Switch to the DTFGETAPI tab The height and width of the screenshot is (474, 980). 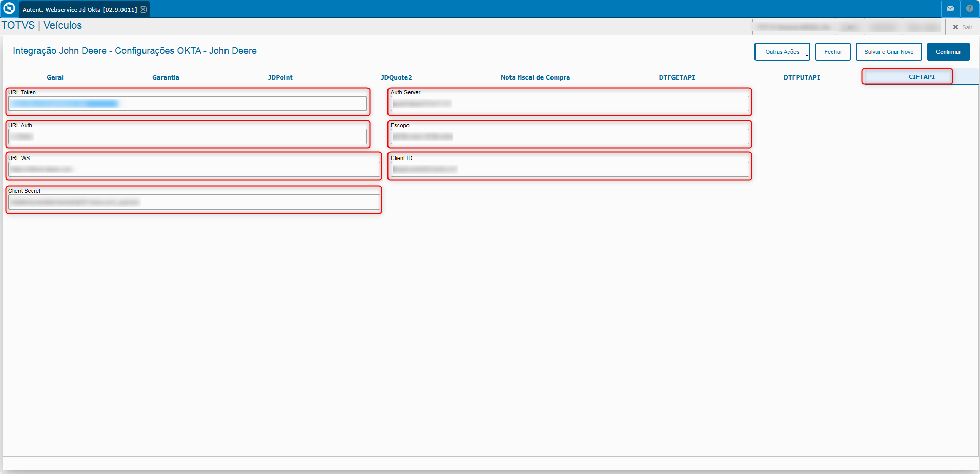tap(677, 77)
